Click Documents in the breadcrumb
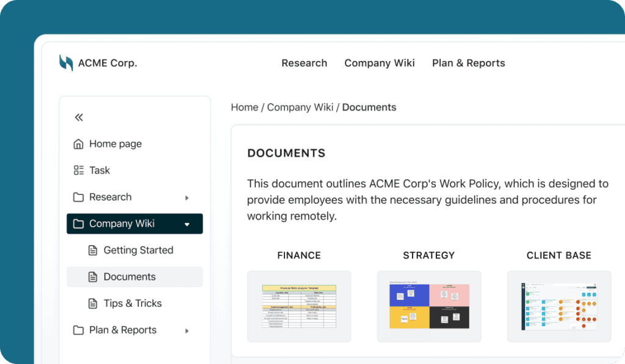 369,107
